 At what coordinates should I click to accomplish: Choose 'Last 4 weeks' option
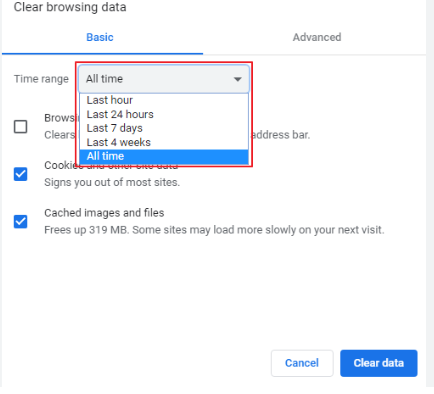coord(164,142)
